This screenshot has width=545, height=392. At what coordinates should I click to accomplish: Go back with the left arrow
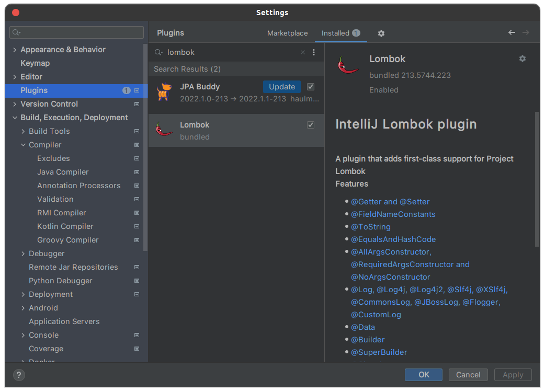tap(512, 32)
